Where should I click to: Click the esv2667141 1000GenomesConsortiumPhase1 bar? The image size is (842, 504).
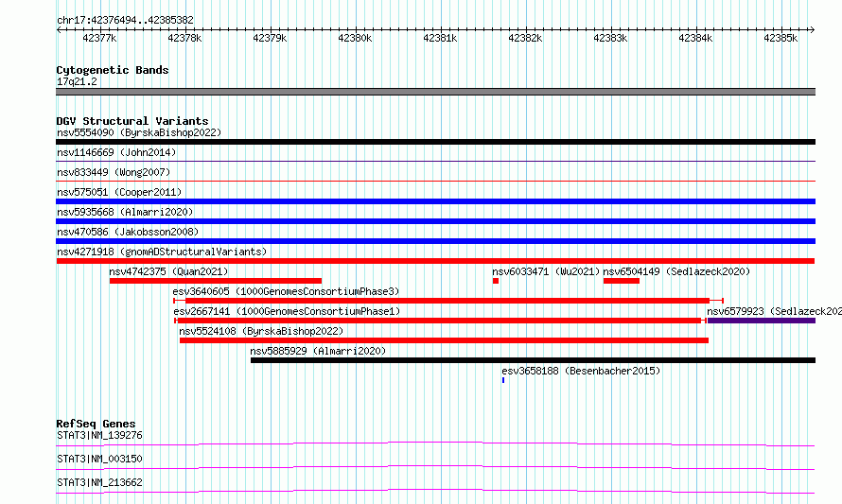440,321
